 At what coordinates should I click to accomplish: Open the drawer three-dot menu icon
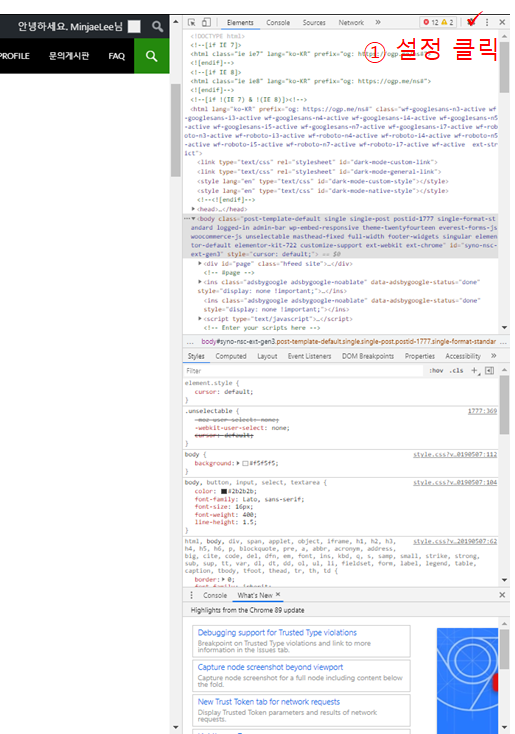pos(191,595)
